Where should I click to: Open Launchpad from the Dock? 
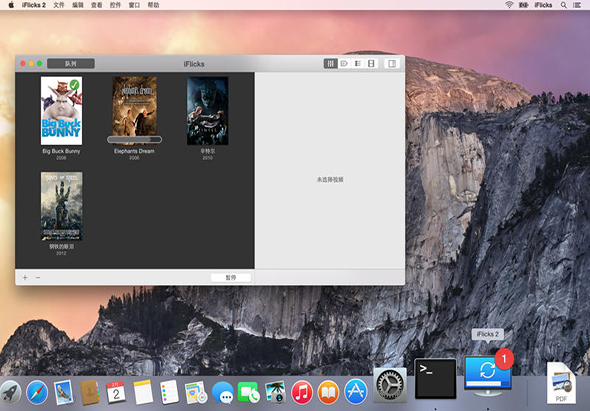click(10, 392)
